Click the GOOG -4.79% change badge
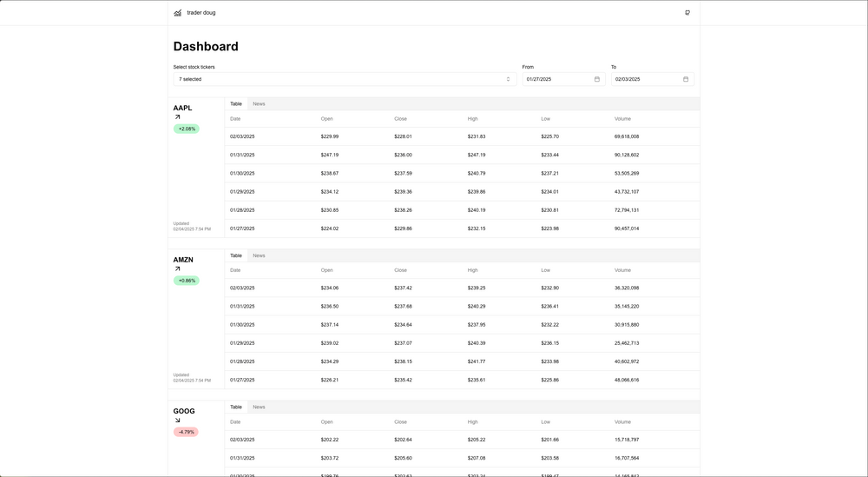The height and width of the screenshot is (477, 868). pyautogui.click(x=186, y=432)
